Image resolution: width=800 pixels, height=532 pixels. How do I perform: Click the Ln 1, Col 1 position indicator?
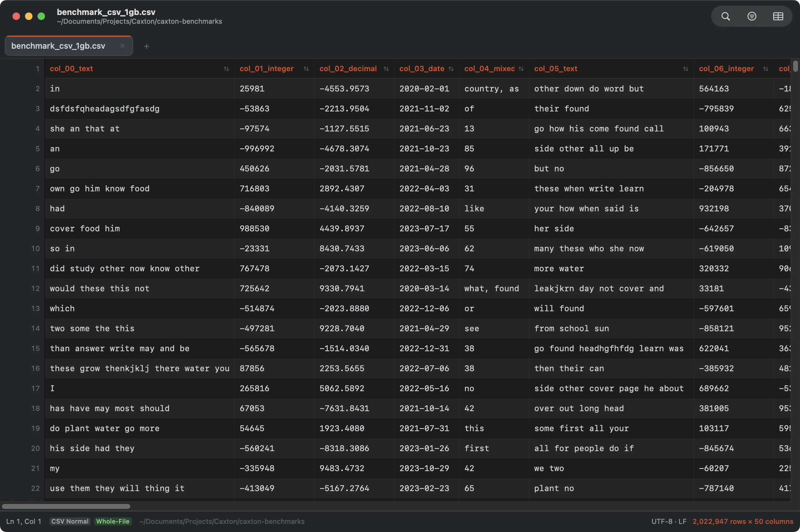(x=24, y=521)
